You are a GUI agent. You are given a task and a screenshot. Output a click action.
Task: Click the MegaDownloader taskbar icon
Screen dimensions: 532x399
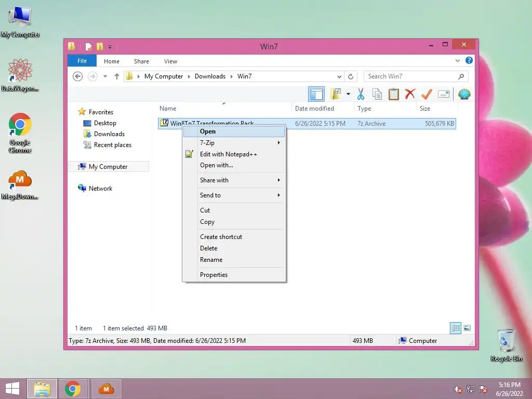click(x=106, y=389)
